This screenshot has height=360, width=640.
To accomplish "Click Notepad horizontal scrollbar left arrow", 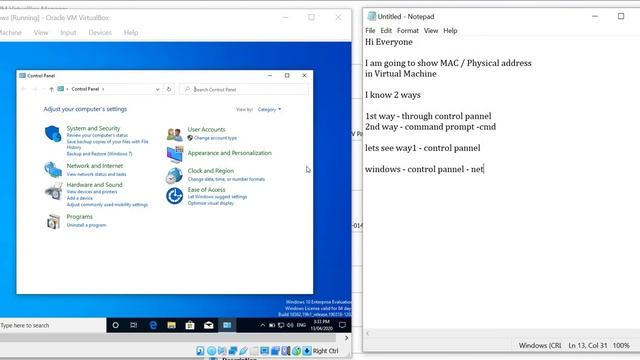I will click(x=368, y=333).
